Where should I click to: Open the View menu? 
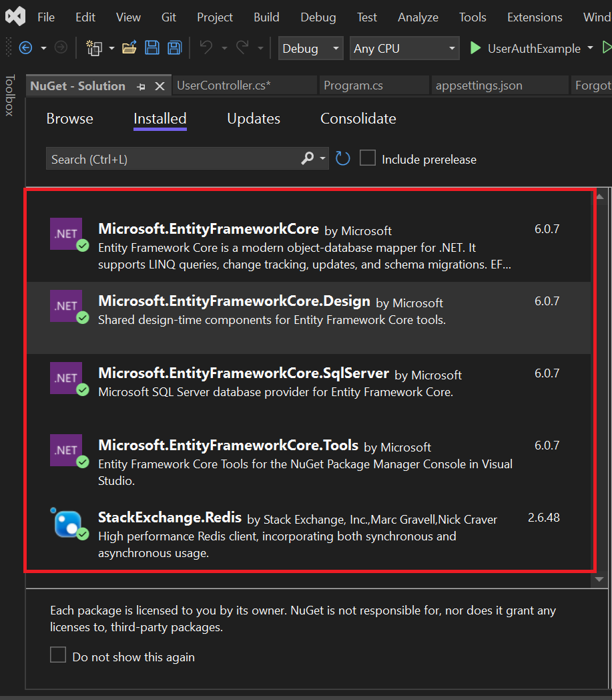[x=128, y=17]
